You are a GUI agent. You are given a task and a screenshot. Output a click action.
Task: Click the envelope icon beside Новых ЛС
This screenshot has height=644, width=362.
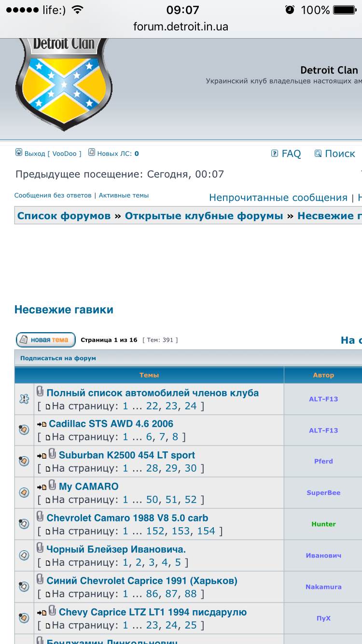92,153
